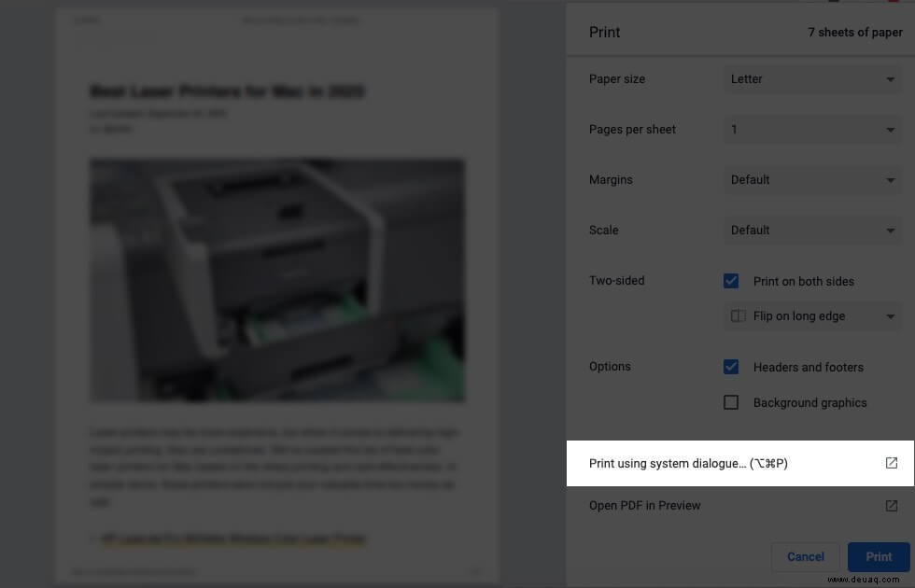Click Open PDF in Preview link

[644, 506]
